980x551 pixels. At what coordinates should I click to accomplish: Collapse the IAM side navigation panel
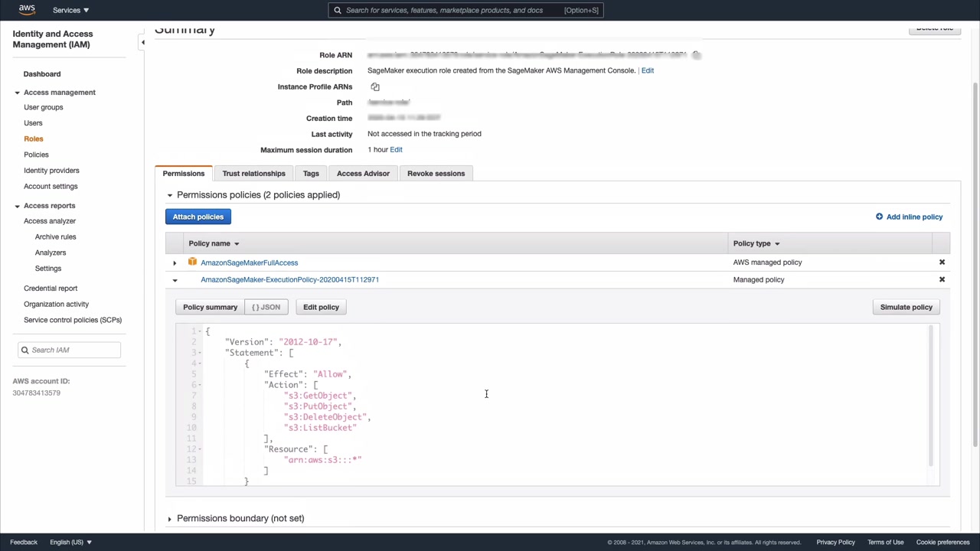pos(142,43)
